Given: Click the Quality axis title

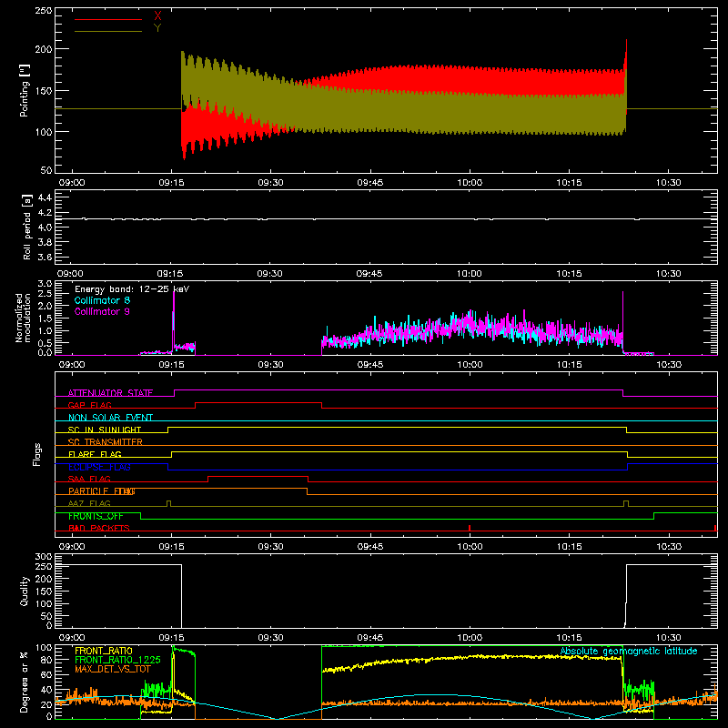Looking at the screenshot, I should (25, 591).
